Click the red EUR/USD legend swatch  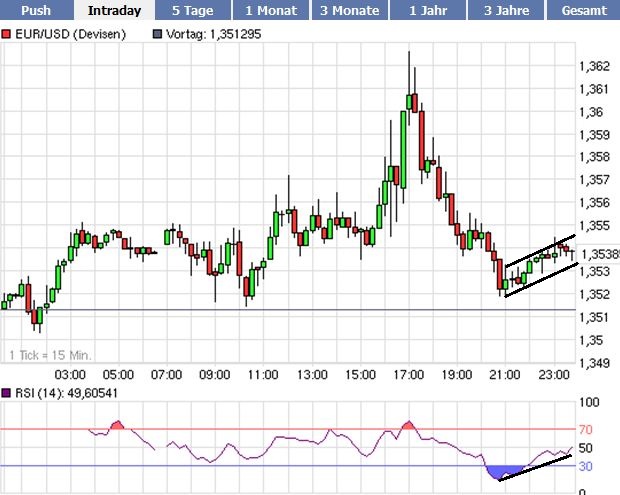coord(6,34)
